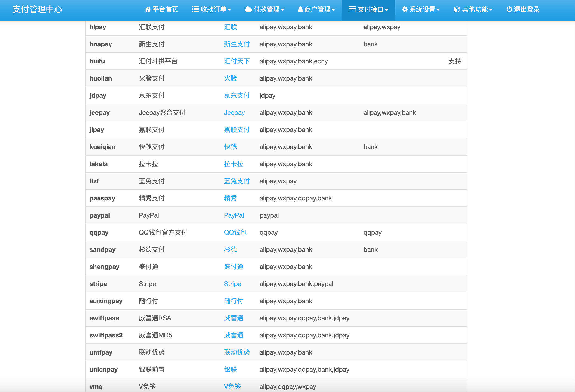575x392 pixels.
Task: Open the 其他功能 menu
Action: pos(475,9)
